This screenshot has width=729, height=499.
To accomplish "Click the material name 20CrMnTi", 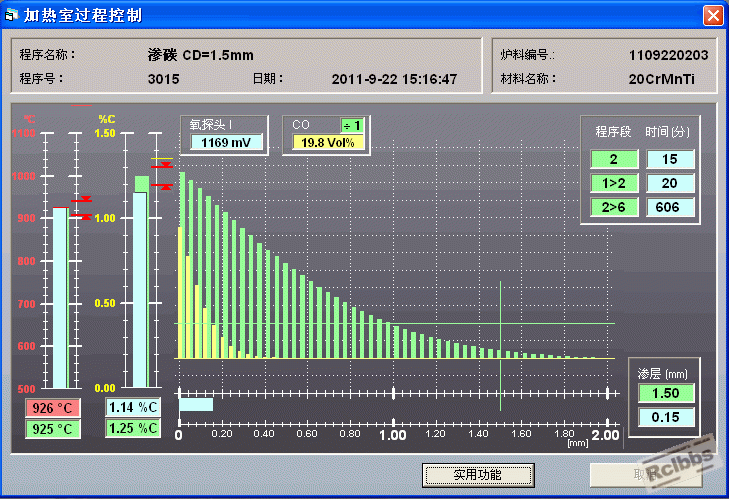I will (662, 79).
